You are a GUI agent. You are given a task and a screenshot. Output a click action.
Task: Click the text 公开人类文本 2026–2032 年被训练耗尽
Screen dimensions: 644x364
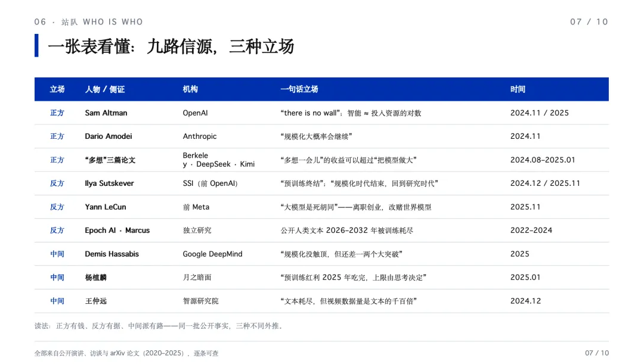[346, 230]
